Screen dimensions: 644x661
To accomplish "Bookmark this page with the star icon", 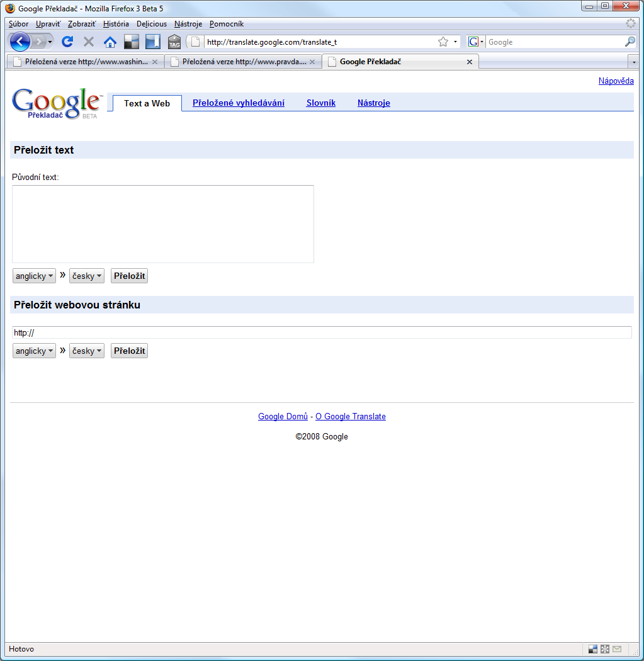I will tap(443, 42).
